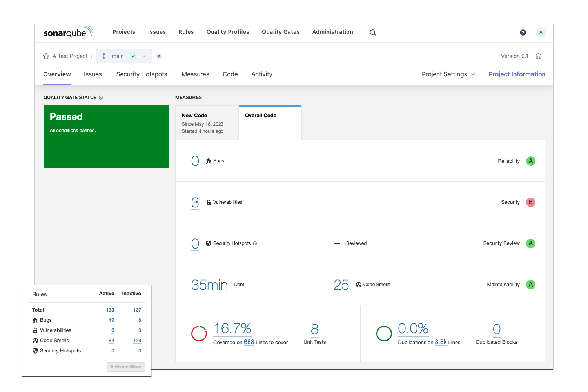Click total active rules count 133

(110, 310)
